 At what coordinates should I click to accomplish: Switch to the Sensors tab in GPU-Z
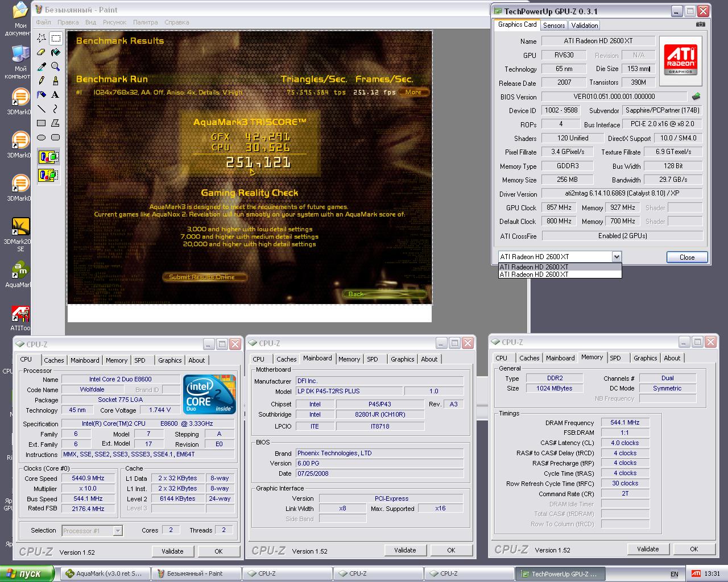coord(554,26)
